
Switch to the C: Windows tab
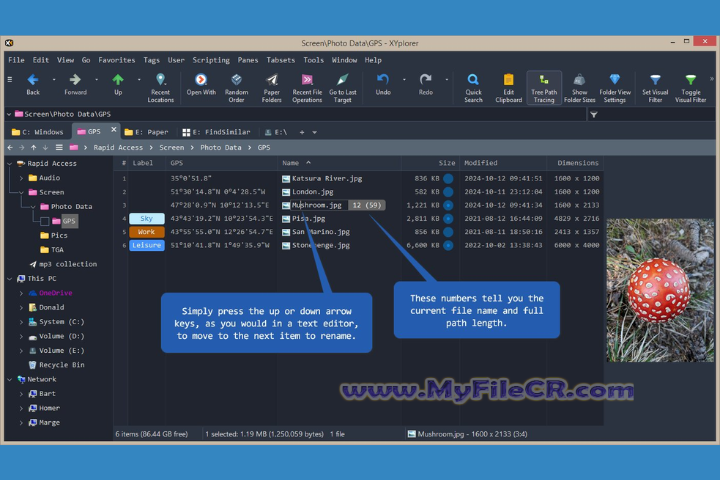tap(38, 132)
